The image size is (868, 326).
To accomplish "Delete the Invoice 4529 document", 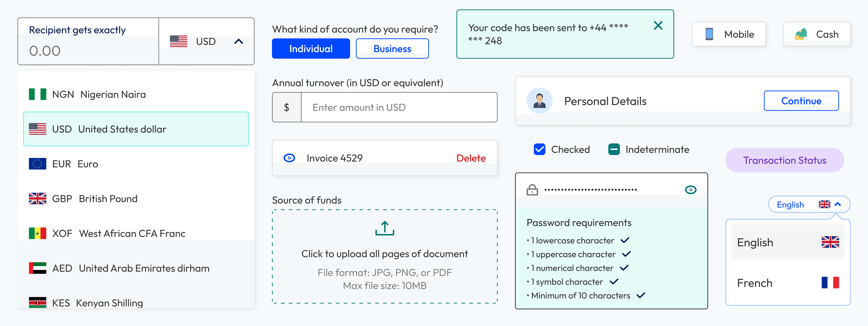I will click(471, 158).
